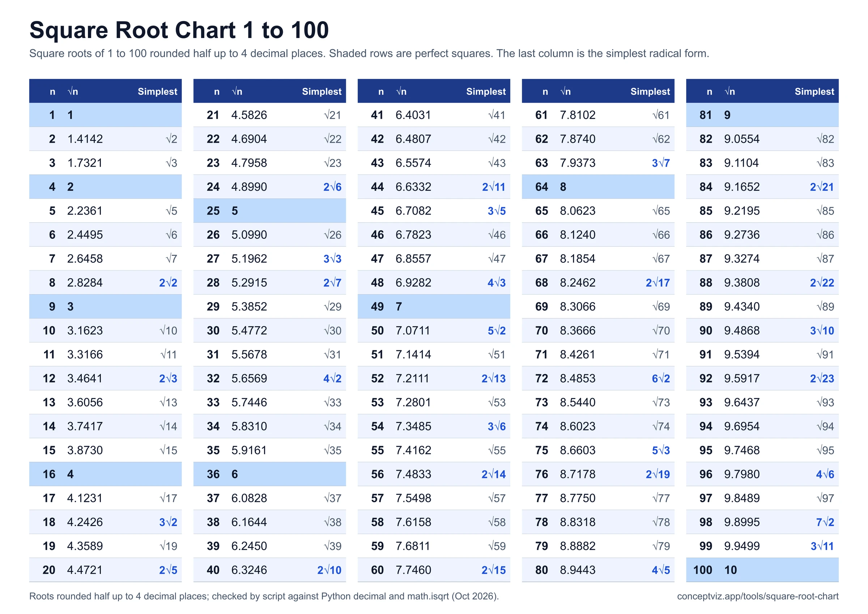This screenshot has height=614, width=868.
Task: Select the value 8.8882 in row 79
Action: point(578,546)
